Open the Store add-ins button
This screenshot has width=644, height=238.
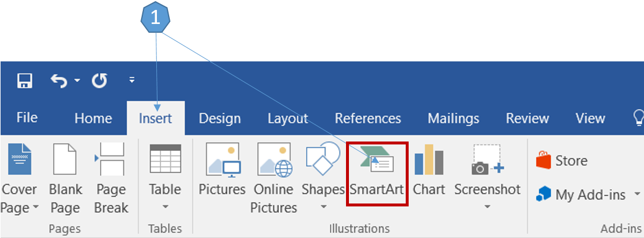click(562, 161)
